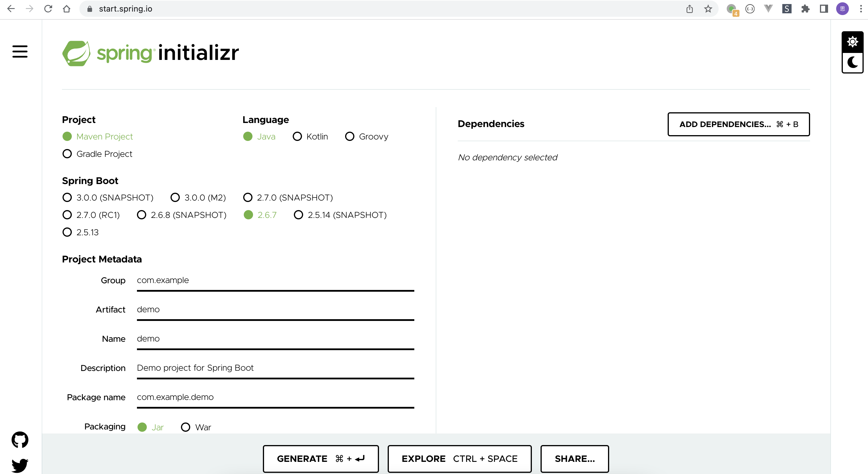Open the Chrome profile avatar
868x474 pixels.
tap(843, 9)
